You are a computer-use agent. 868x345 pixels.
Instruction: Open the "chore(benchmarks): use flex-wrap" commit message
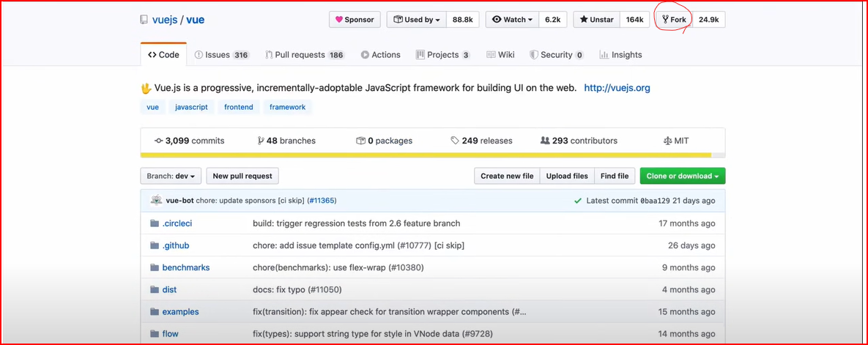click(x=338, y=268)
